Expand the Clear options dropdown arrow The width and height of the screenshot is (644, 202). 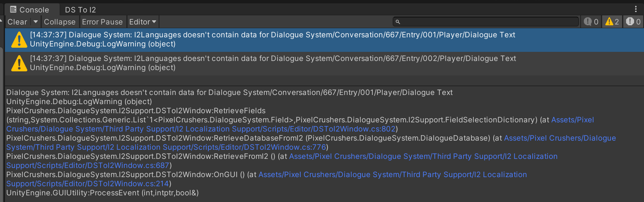pos(36,22)
